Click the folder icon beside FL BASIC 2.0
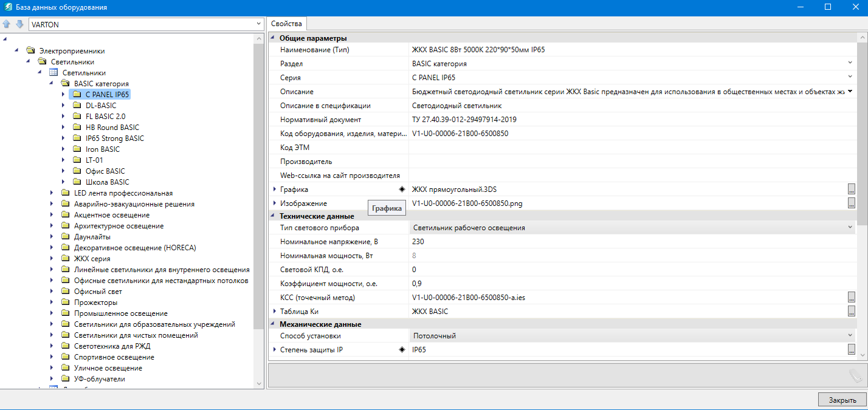The width and height of the screenshot is (868, 410). [77, 117]
